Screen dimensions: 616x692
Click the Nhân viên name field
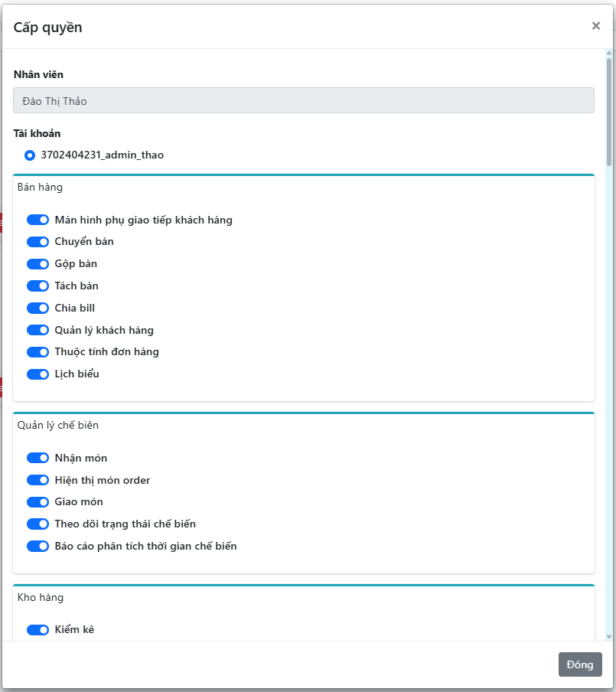click(x=303, y=101)
